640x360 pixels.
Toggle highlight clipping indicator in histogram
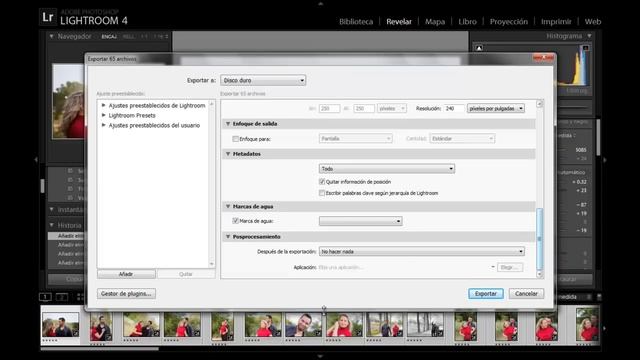(x=586, y=48)
